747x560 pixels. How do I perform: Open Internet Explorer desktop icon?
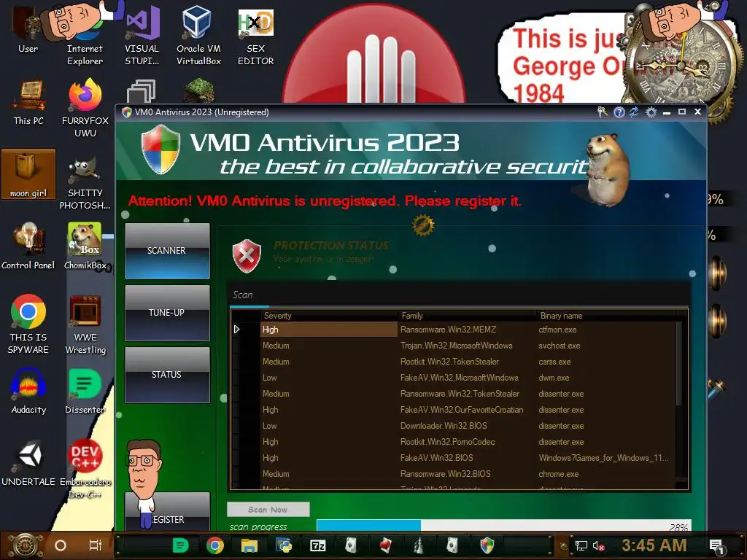pos(85,34)
